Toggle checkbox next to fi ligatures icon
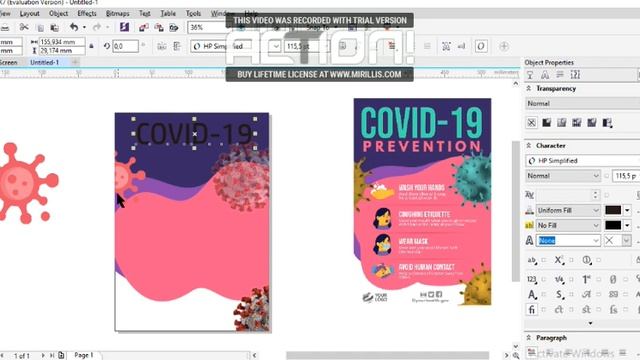 544,310
